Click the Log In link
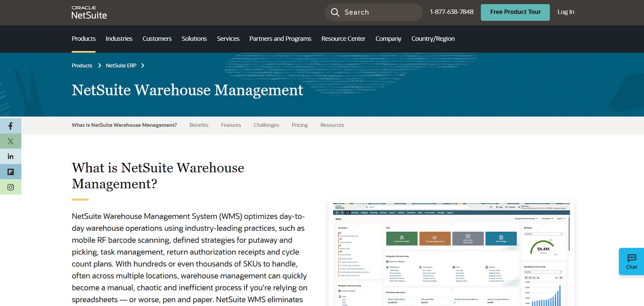The height and width of the screenshot is (306, 644). [x=566, y=12]
